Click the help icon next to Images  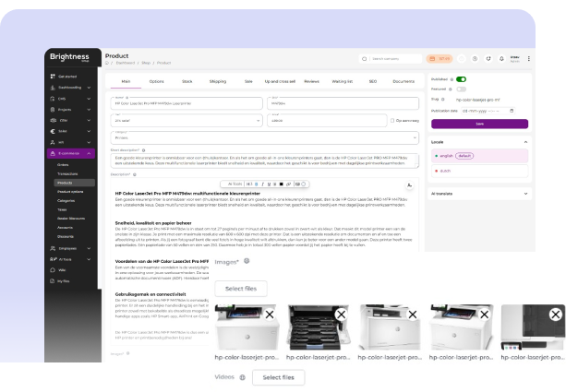247,262
